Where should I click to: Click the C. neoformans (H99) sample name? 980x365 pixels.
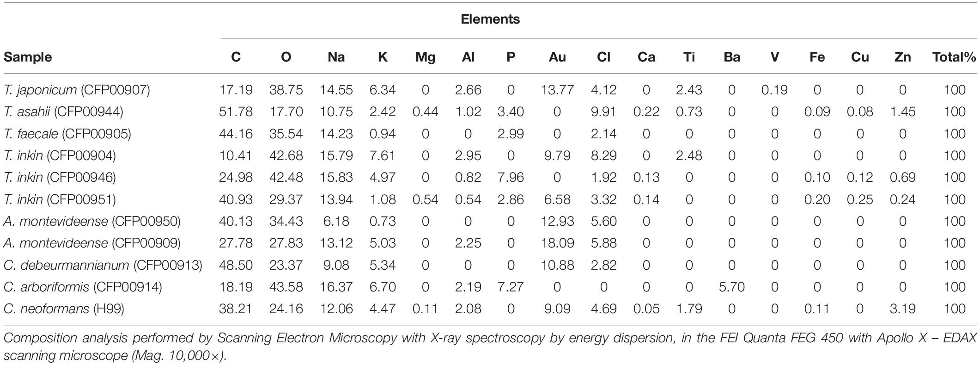click(64, 309)
